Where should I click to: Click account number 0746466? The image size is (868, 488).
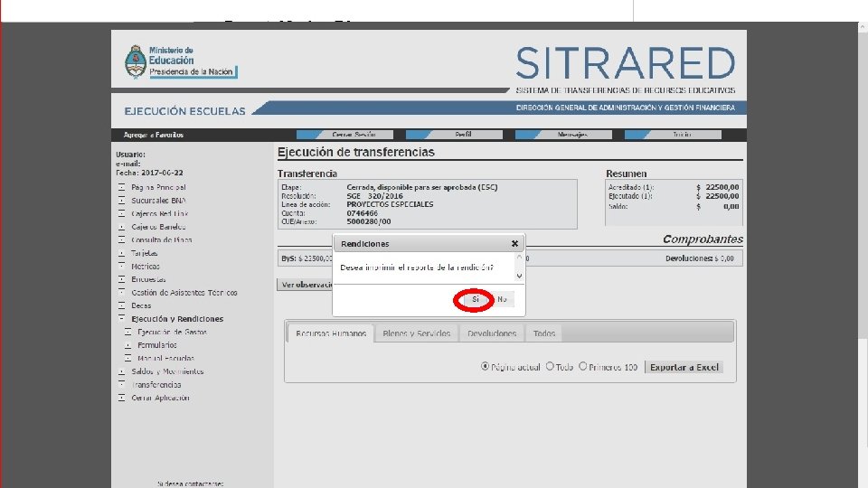[x=362, y=213]
